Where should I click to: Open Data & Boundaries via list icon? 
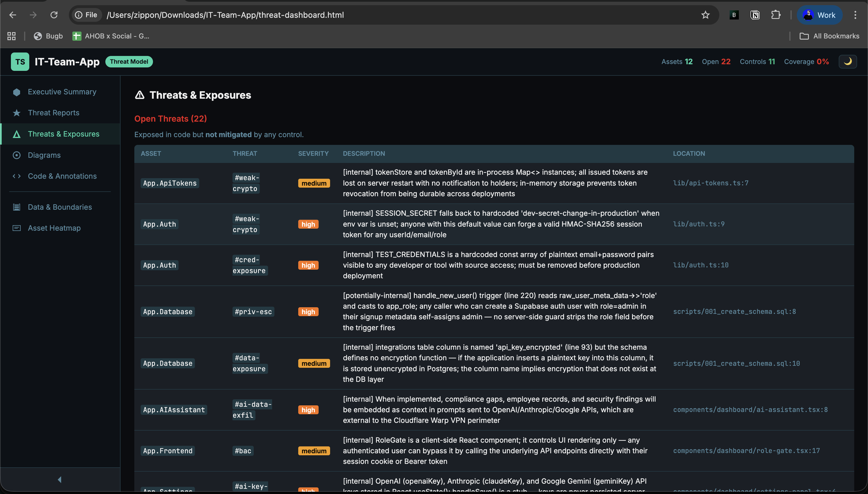click(x=16, y=207)
